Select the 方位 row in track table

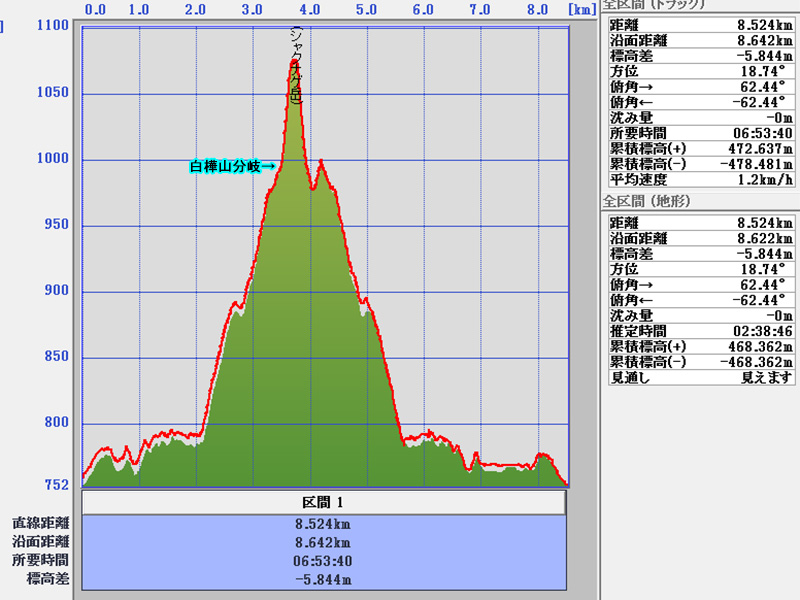click(701, 73)
